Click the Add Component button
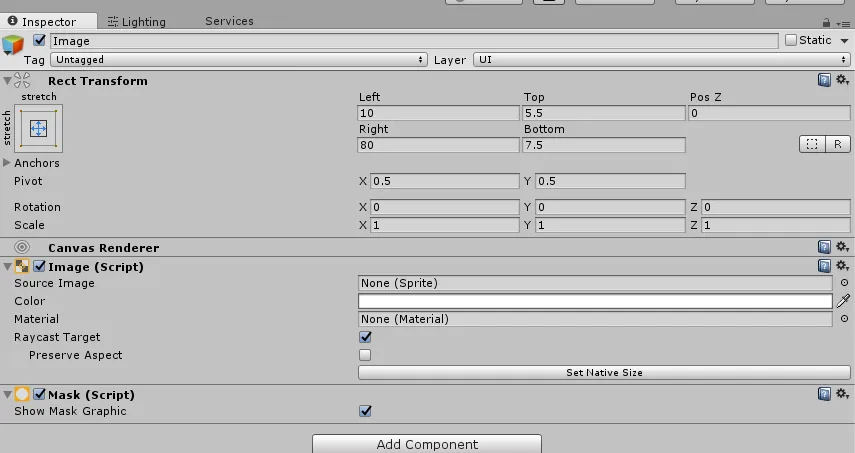 coord(427,444)
